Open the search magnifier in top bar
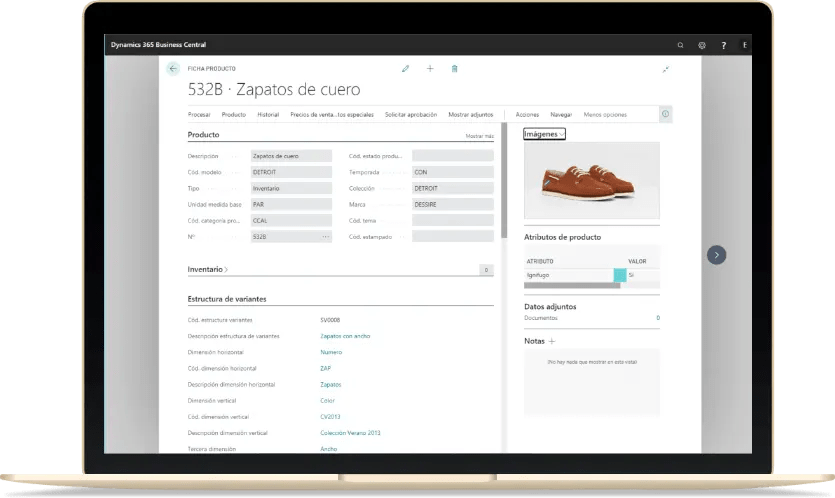This screenshot has height=498, width=835. 681,45
